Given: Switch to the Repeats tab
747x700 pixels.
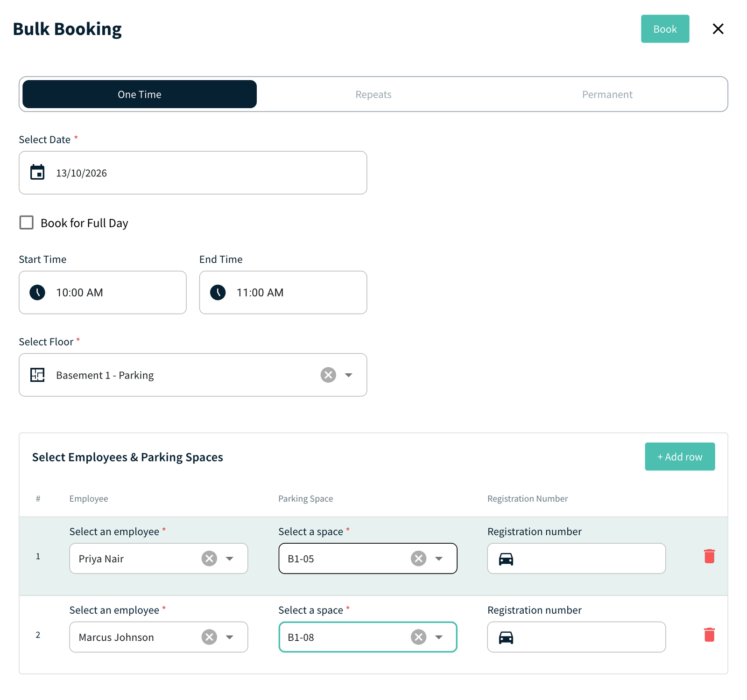Looking at the screenshot, I should [x=373, y=94].
